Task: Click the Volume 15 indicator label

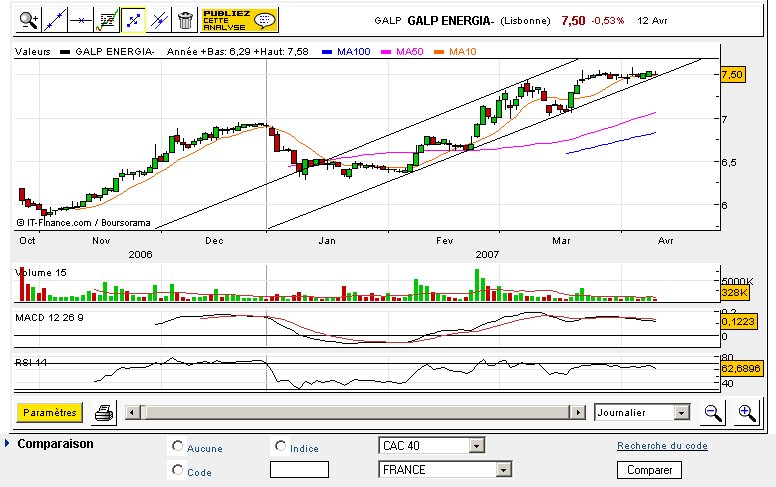Action: pos(41,273)
